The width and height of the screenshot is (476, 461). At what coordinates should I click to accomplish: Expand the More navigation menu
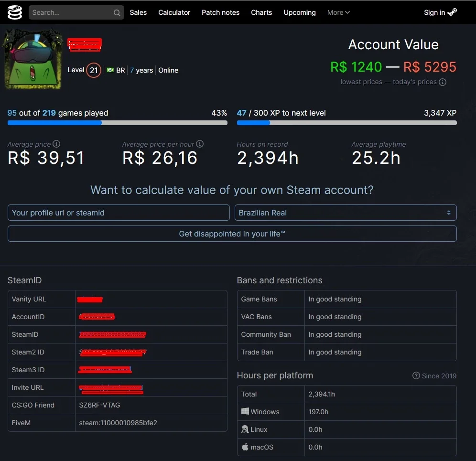[x=338, y=12]
